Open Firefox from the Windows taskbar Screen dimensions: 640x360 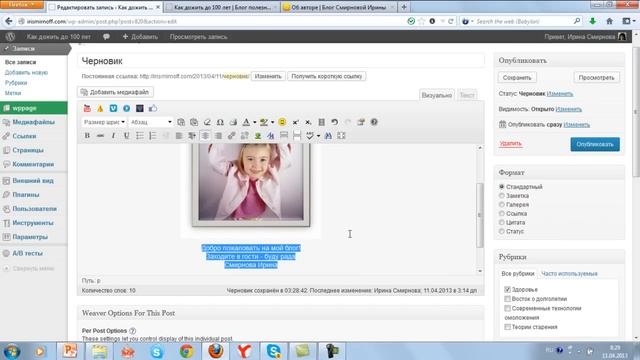point(216,351)
